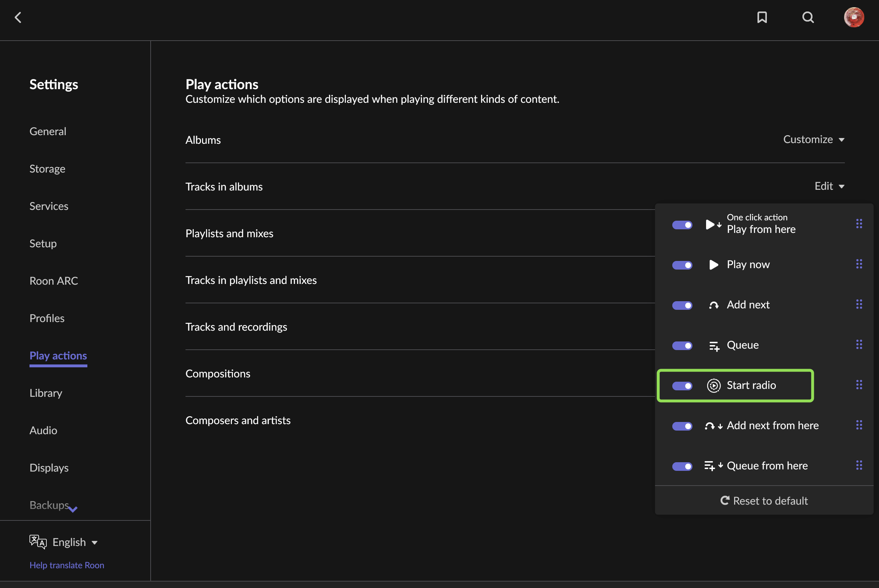This screenshot has height=588, width=879.
Task: Click the drag handle beside Queue from here
Action: point(859,465)
